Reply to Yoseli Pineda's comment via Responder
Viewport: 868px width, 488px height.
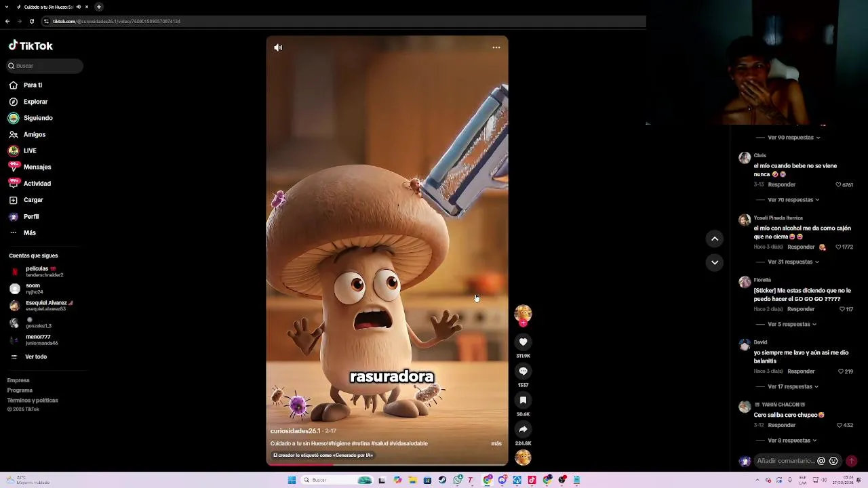801,247
